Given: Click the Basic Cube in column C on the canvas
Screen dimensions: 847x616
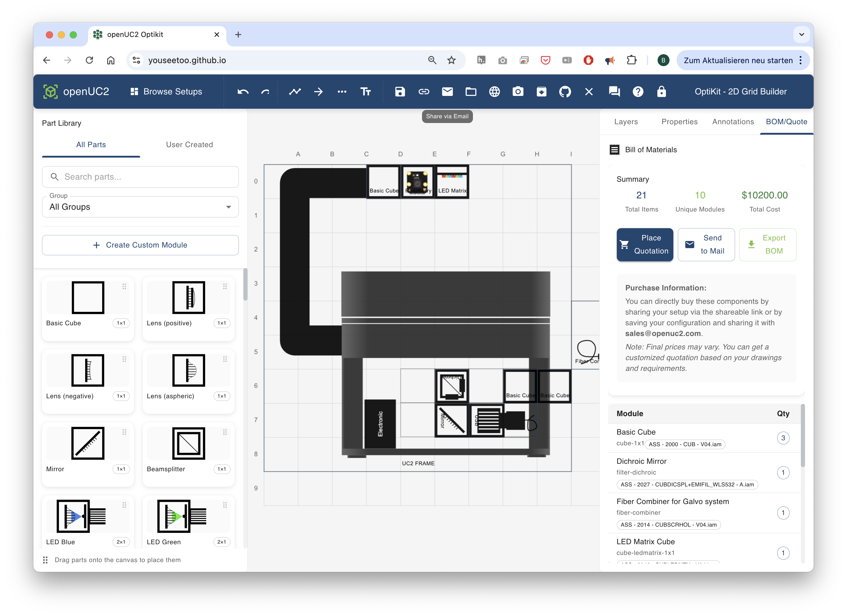Looking at the screenshot, I should 384,181.
